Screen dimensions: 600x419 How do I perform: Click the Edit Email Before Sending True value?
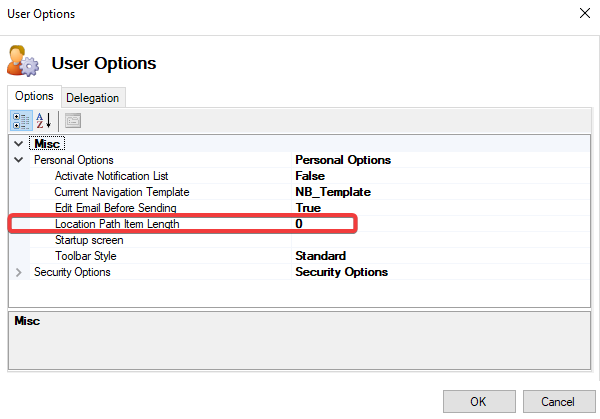308,208
